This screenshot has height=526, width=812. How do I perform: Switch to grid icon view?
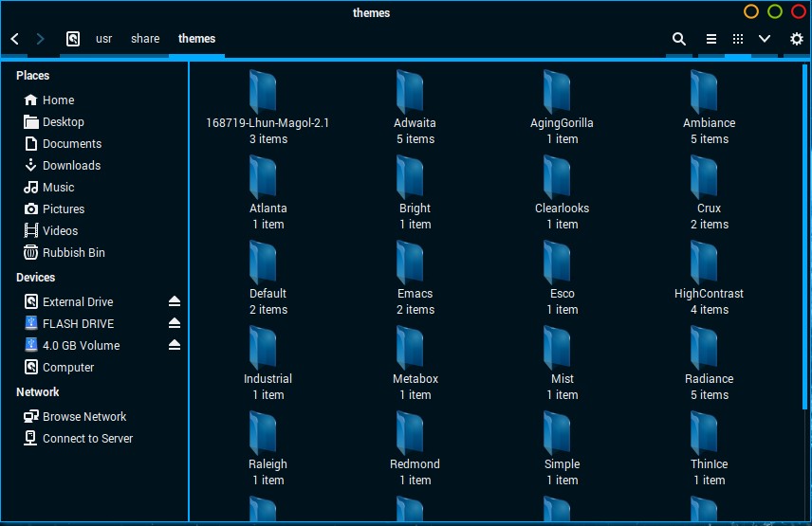(738, 39)
